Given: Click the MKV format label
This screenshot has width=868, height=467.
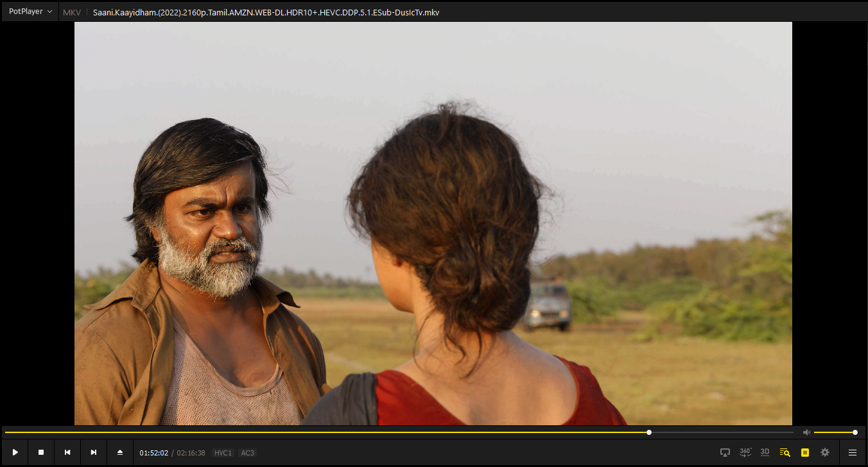Looking at the screenshot, I should (72, 12).
